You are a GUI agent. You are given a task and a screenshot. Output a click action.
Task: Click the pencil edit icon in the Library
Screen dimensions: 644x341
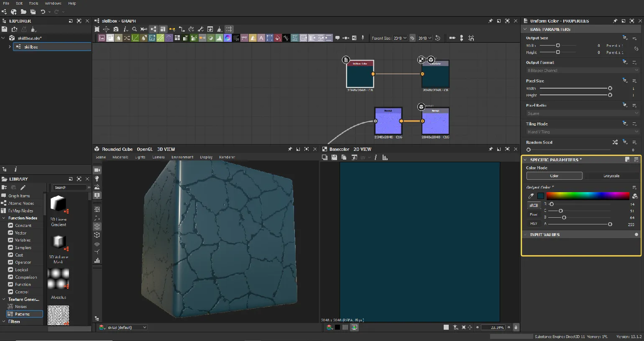[x=23, y=188]
